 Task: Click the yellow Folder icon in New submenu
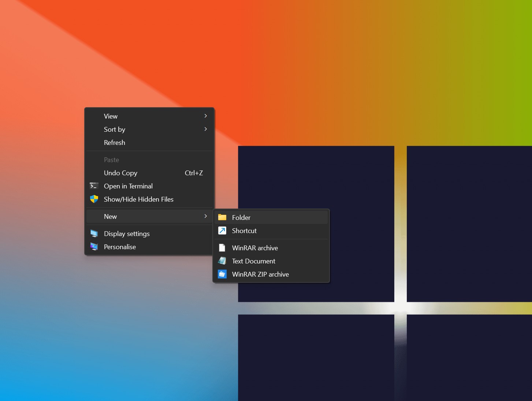[x=222, y=217]
